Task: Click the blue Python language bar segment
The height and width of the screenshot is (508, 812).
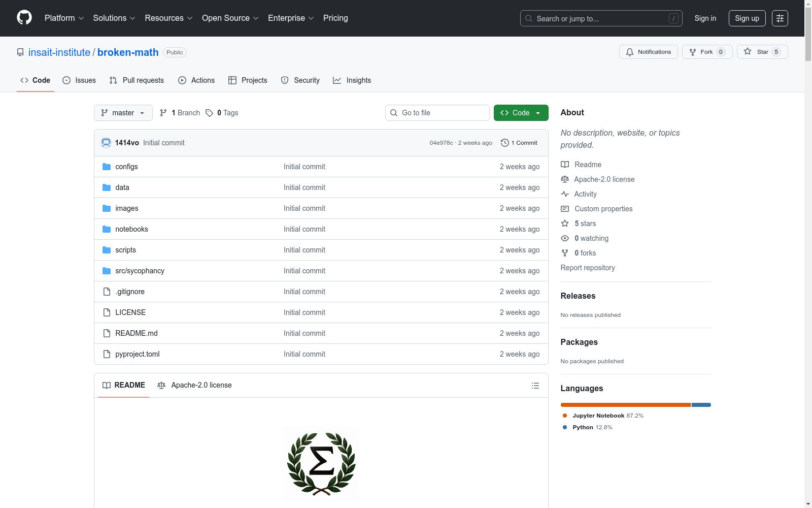Action: 701,405
